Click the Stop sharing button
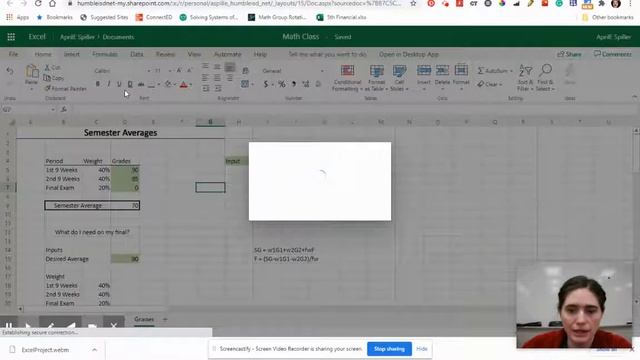 [389, 349]
